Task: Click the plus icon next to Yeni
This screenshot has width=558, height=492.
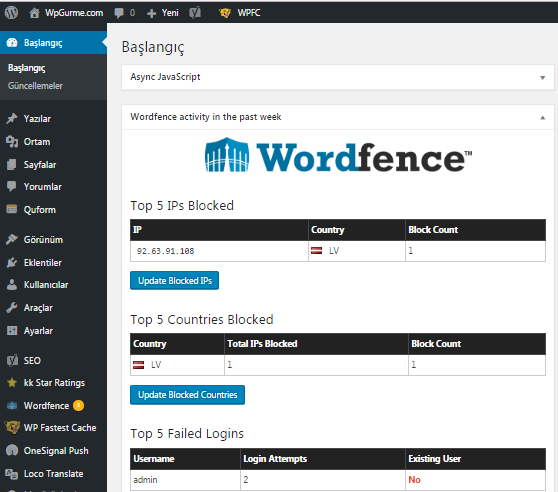Action: [152, 14]
